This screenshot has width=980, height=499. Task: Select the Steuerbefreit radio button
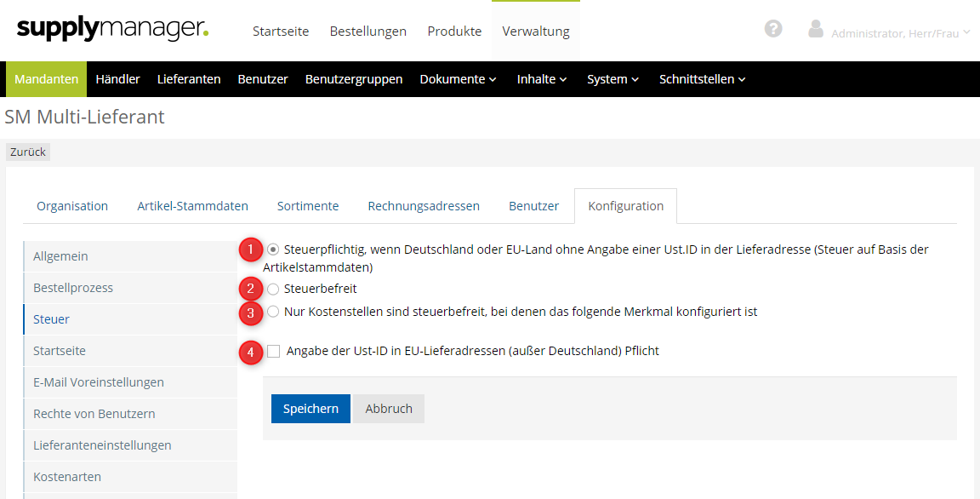click(x=273, y=290)
